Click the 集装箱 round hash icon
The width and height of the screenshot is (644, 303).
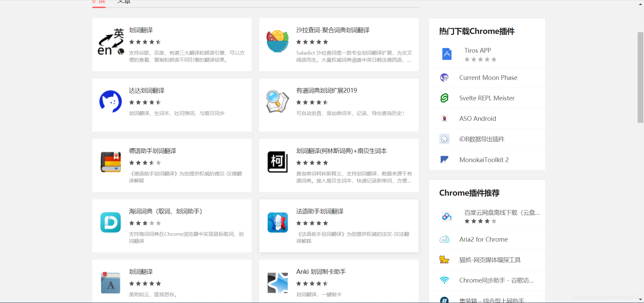pos(444,300)
